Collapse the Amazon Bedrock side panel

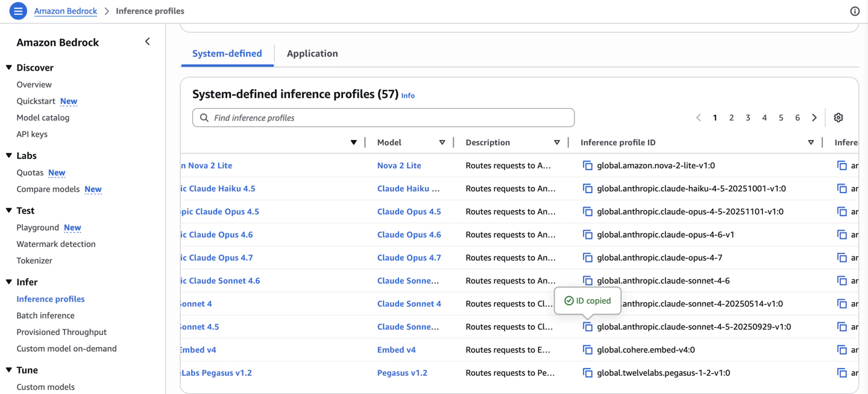[148, 42]
